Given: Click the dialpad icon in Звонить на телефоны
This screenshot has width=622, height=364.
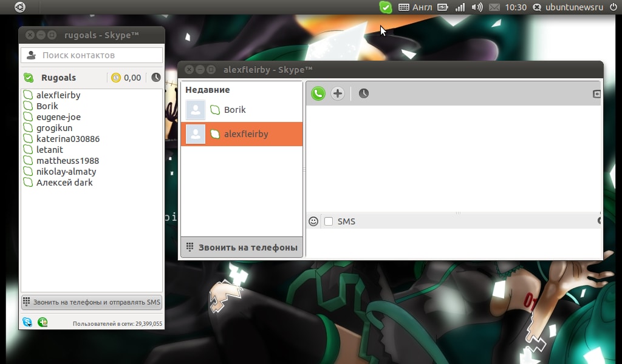Looking at the screenshot, I should (x=190, y=247).
